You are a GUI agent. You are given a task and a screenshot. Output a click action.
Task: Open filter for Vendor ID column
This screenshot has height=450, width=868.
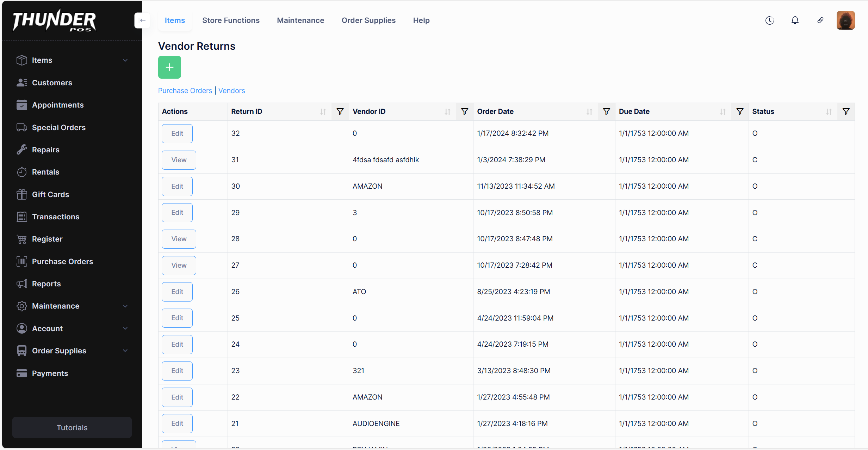pyautogui.click(x=465, y=111)
